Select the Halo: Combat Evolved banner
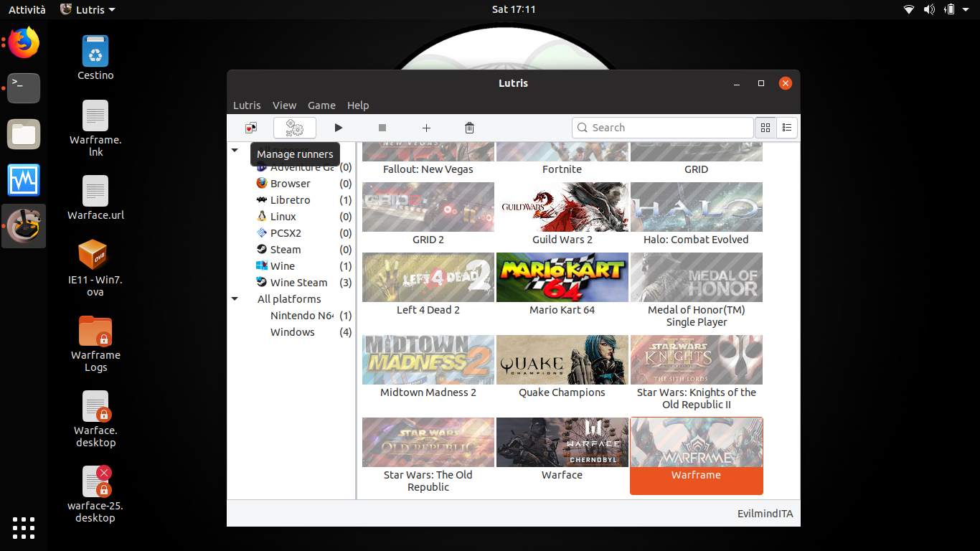 (697, 207)
